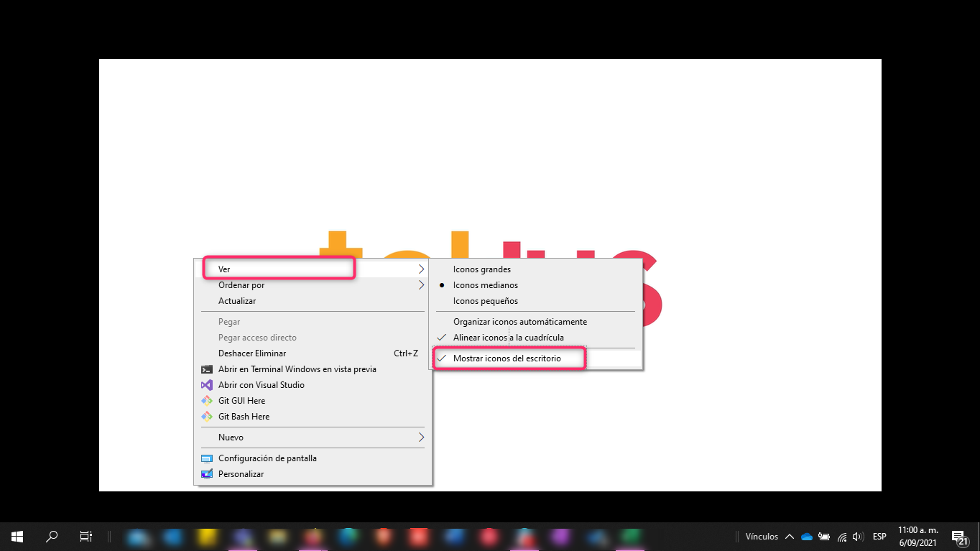This screenshot has height=551, width=980.
Task: Click the Git Bash Here icon
Action: click(207, 417)
